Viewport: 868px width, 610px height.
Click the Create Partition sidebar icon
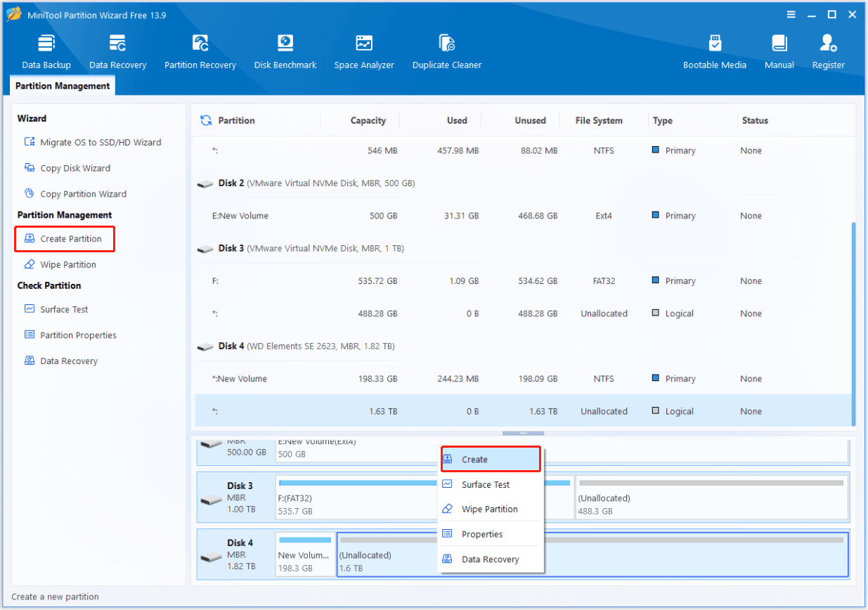coord(30,239)
